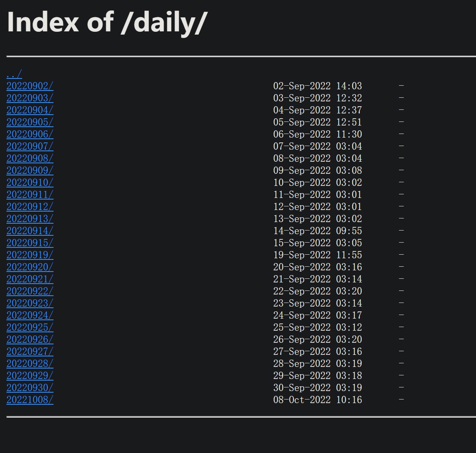Click the timestamp '28-Sep-2022 03:19'
476x453 pixels.
pos(317,363)
